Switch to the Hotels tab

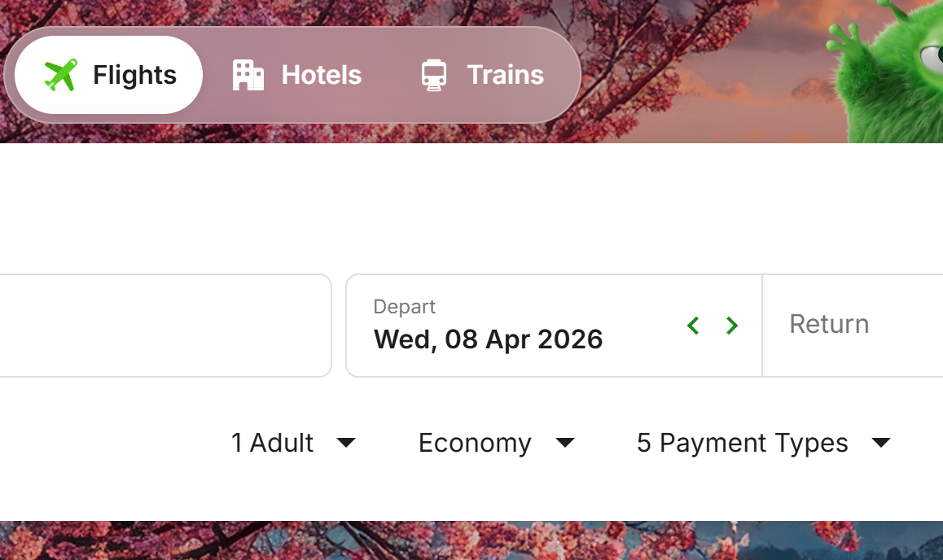(321, 75)
